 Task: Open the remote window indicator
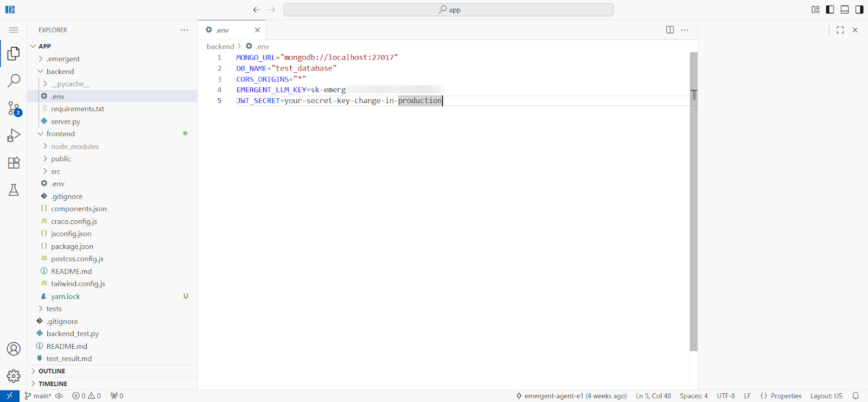[10, 396]
